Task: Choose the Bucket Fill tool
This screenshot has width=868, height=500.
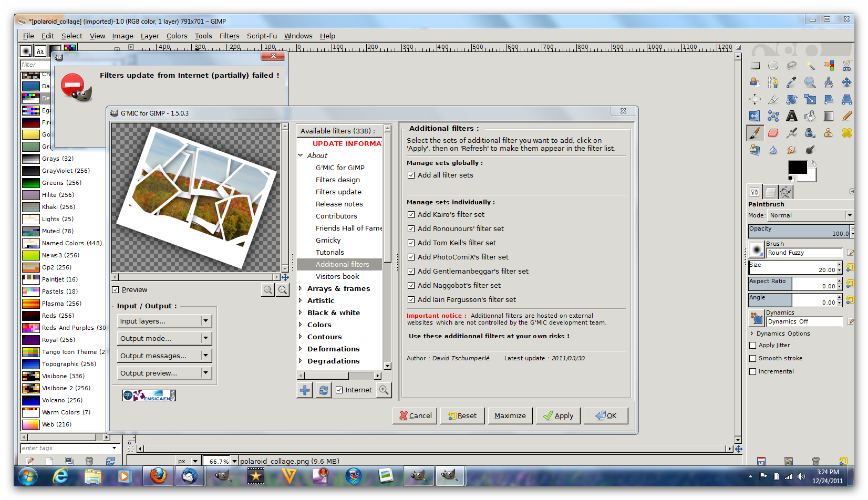Action: point(810,116)
